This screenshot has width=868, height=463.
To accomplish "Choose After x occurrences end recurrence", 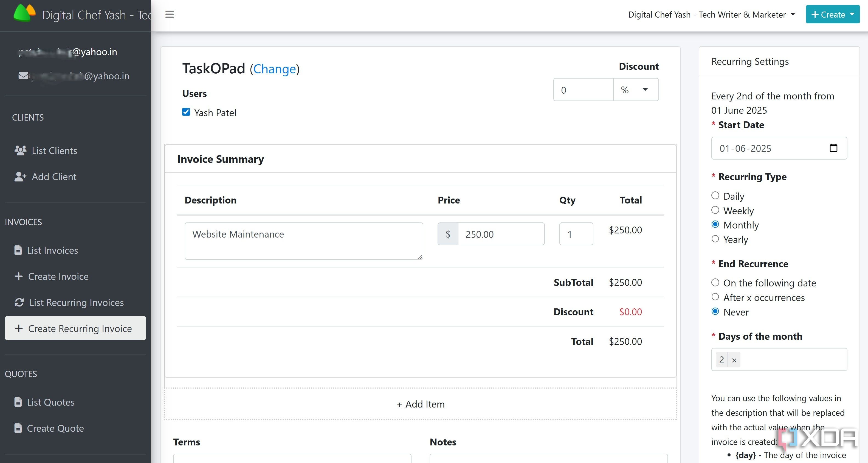I will click(715, 297).
